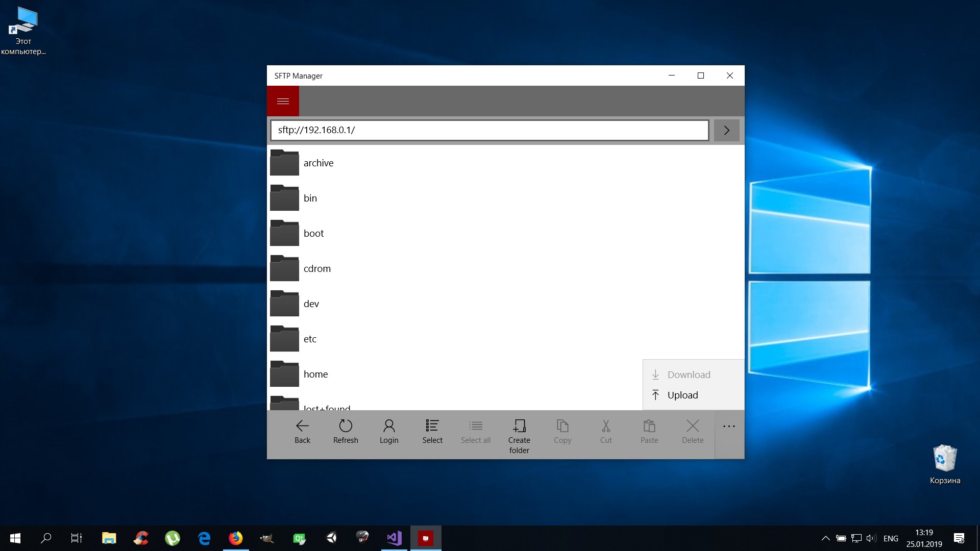This screenshot has width=980, height=551.
Task: Show hidden system tray icons
Action: point(825,538)
